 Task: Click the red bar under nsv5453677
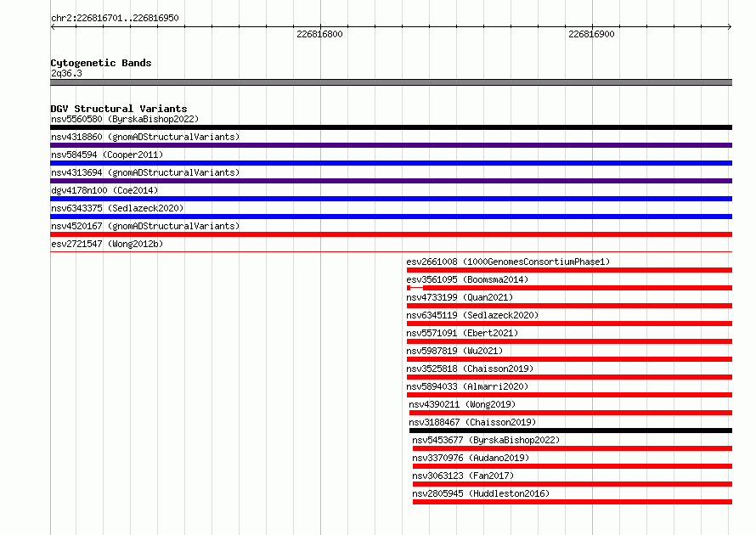[x=573, y=448]
